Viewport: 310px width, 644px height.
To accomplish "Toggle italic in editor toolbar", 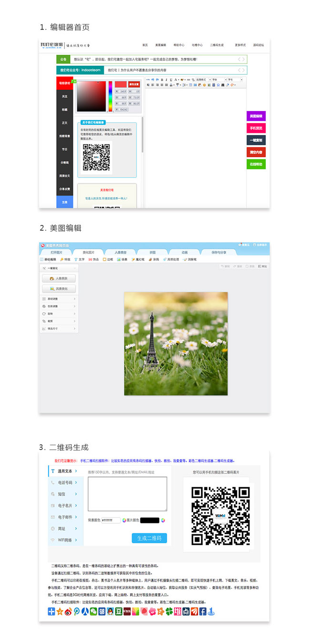I will click(x=166, y=80).
